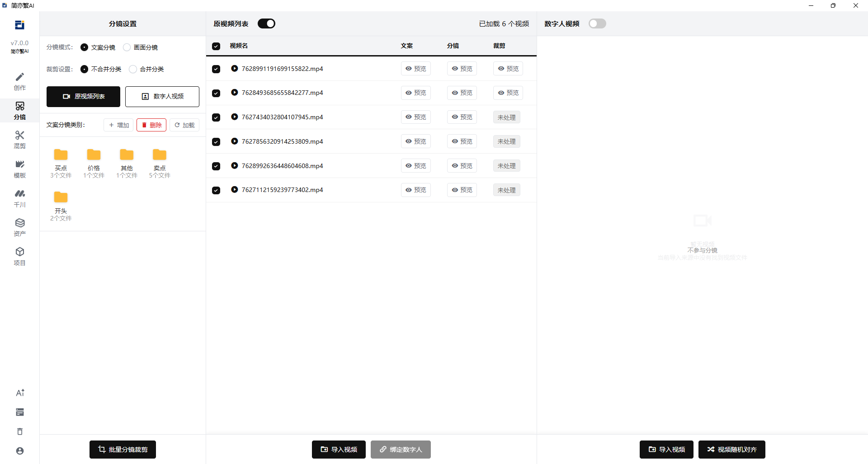868x464 pixels.
Task: Open the 模板 template section
Action: [19, 169]
